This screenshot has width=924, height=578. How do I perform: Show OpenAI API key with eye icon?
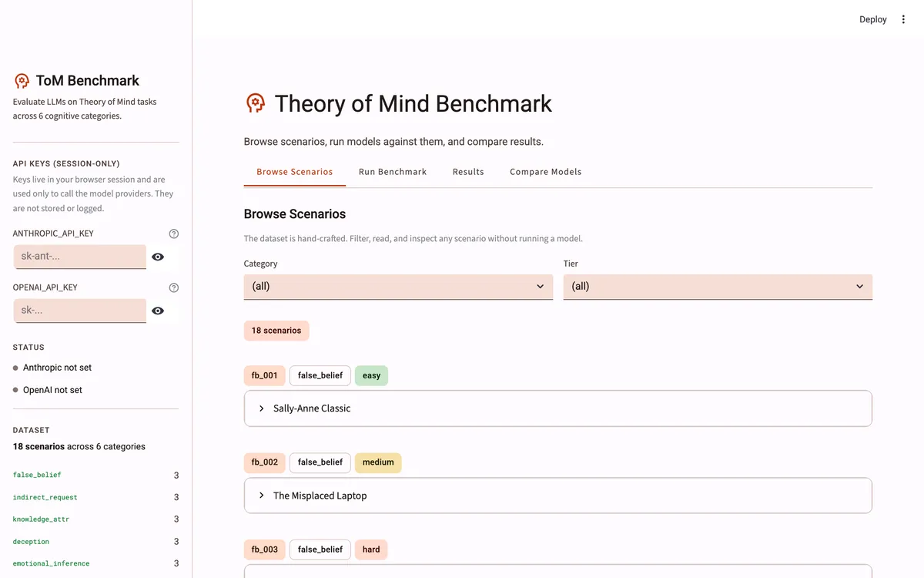tap(158, 311)
